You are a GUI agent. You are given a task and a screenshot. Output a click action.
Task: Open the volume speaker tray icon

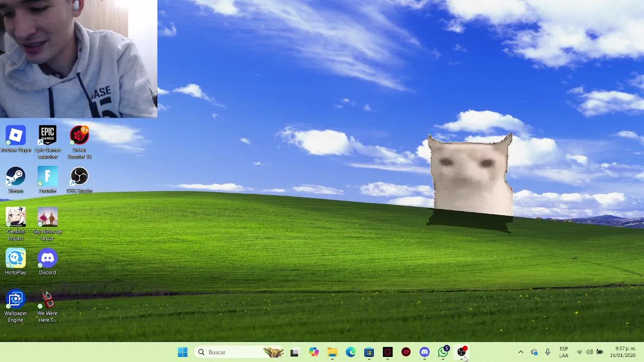point(589,352)
